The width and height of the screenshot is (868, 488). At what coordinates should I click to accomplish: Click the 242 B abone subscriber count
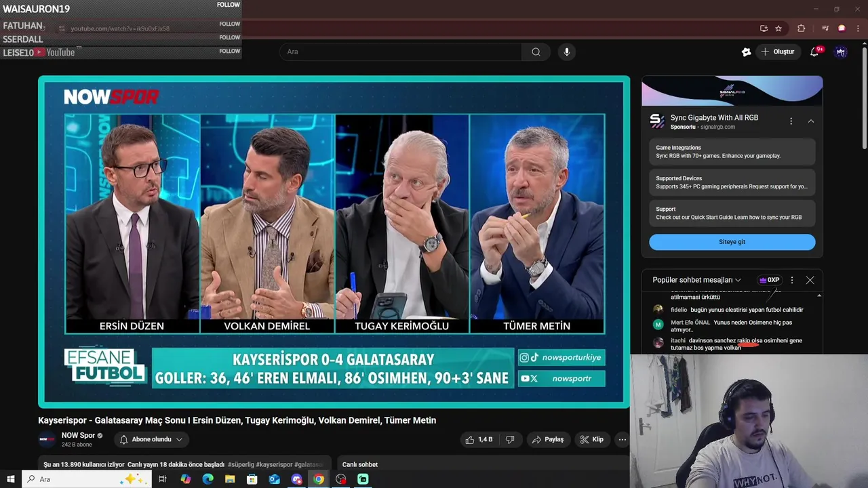click(x=77, y=445)
